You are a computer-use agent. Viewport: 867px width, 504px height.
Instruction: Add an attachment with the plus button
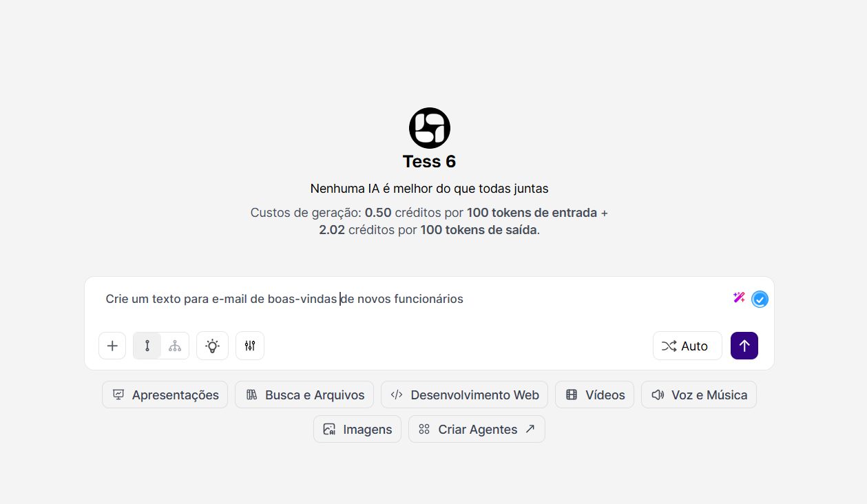pyautogui.click(x=112, y=346)
